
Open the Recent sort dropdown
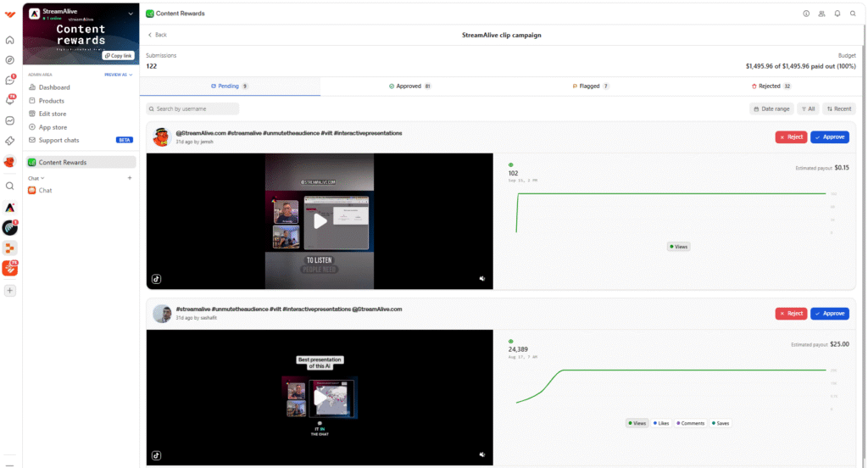[x=838, y=109]
